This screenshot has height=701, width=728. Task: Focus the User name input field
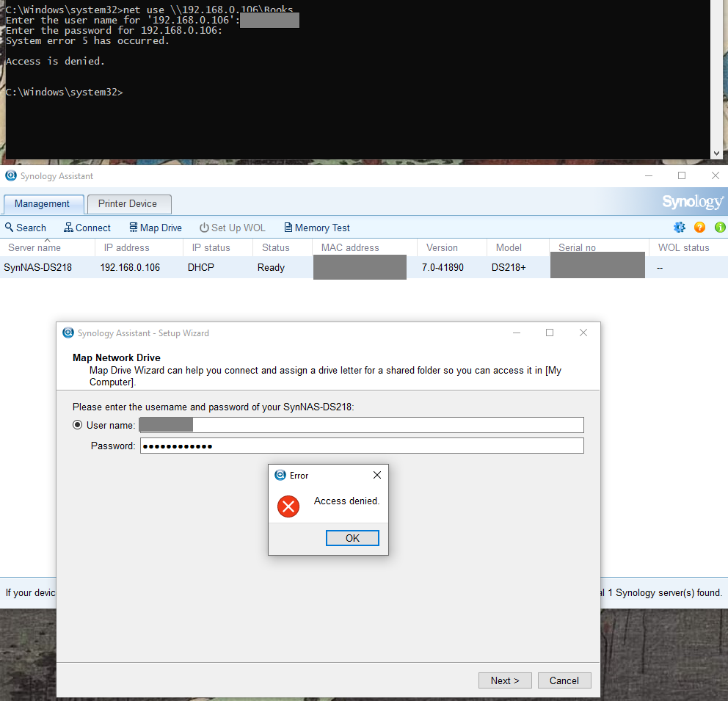(362, 425)
